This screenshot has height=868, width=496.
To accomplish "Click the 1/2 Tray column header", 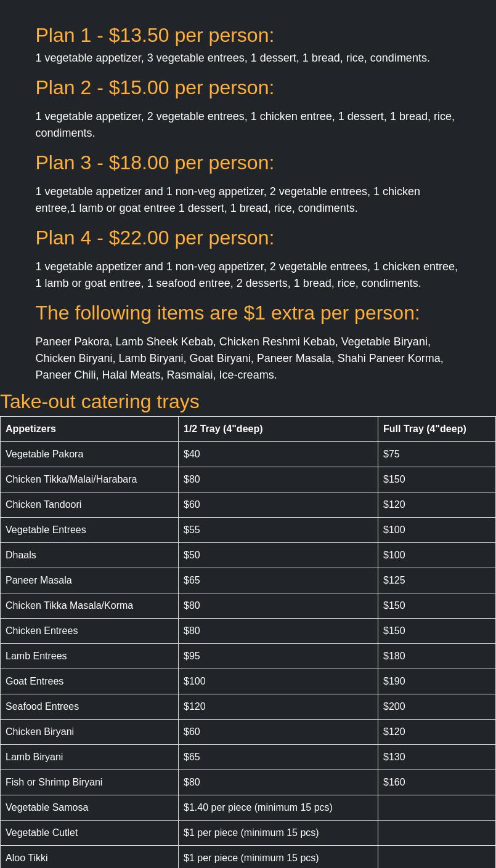I will click(223, 428).
